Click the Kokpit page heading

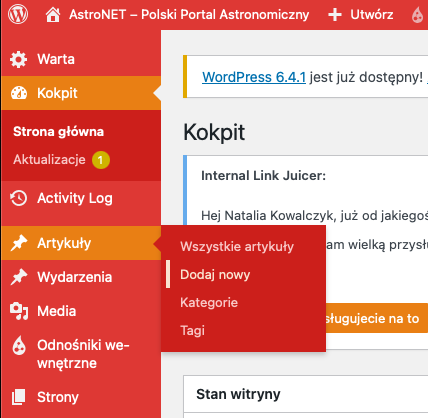click(x=214, y=132)
